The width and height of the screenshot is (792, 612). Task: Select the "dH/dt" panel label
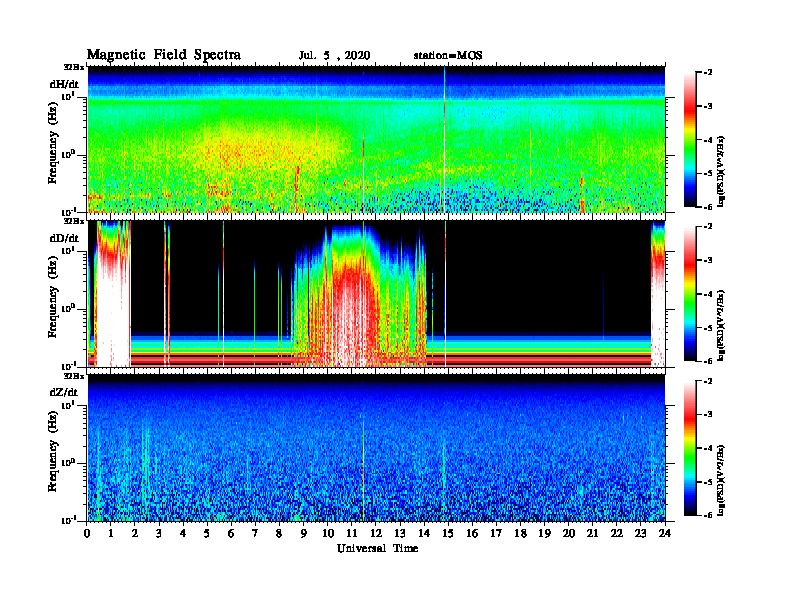64,84
